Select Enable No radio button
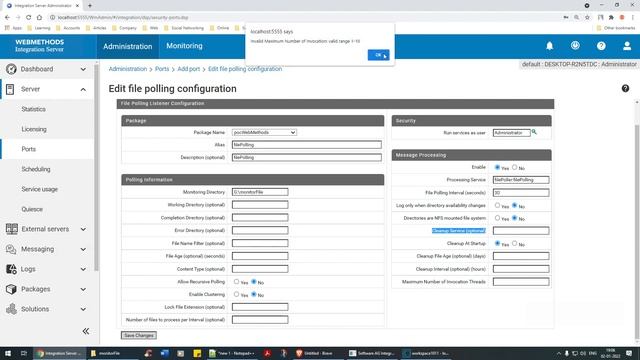640x360 pixels. click(514, 167)
